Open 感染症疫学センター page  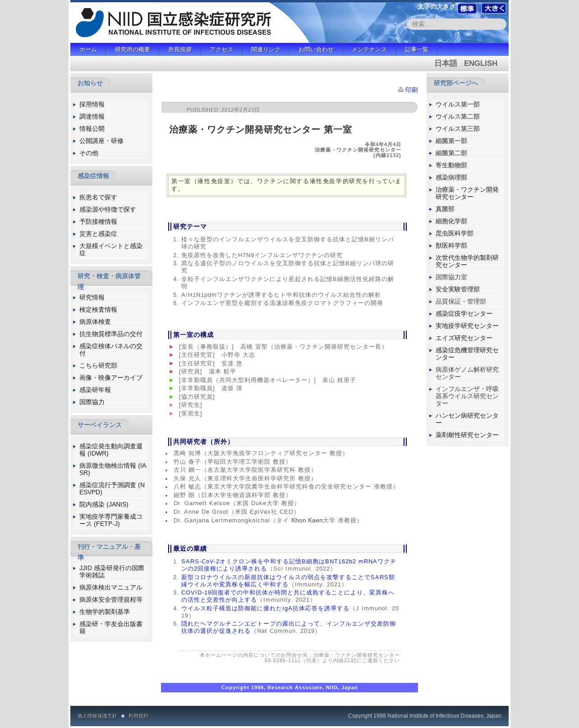coord(464,314)
